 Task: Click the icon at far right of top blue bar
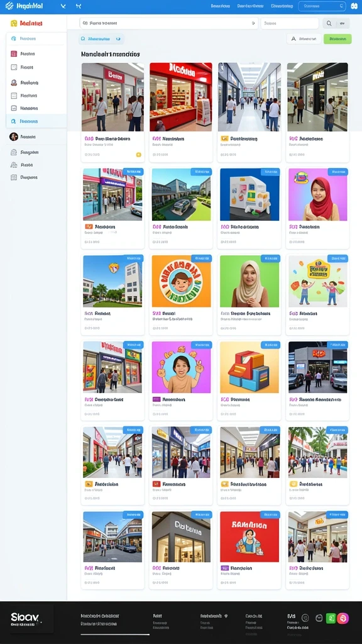(354, 6)
